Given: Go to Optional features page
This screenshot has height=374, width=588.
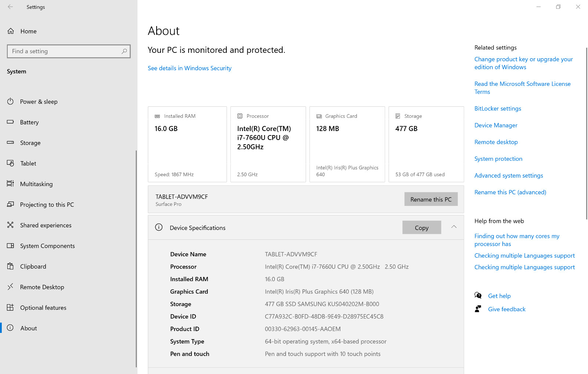Looking at the screenshot, I should pyautogui.click(x=43, y=308).
